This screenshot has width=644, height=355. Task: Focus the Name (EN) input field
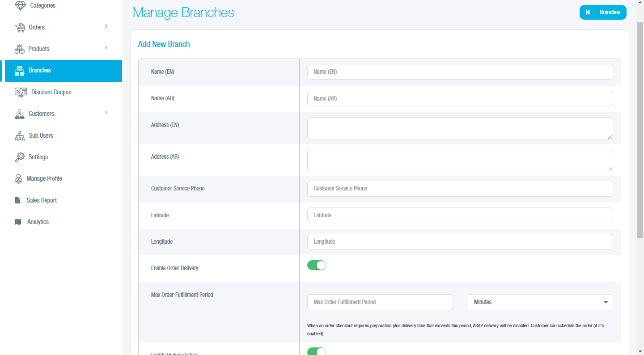460,72
